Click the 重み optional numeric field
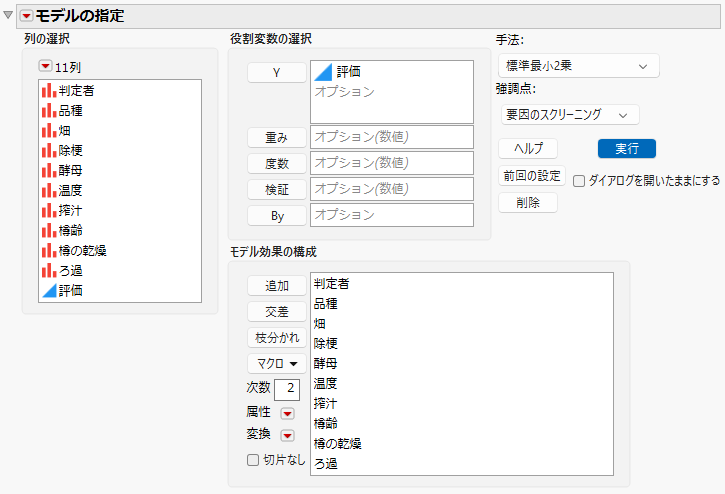The width and height of the screenshot is (725, 494). point(392,137)
